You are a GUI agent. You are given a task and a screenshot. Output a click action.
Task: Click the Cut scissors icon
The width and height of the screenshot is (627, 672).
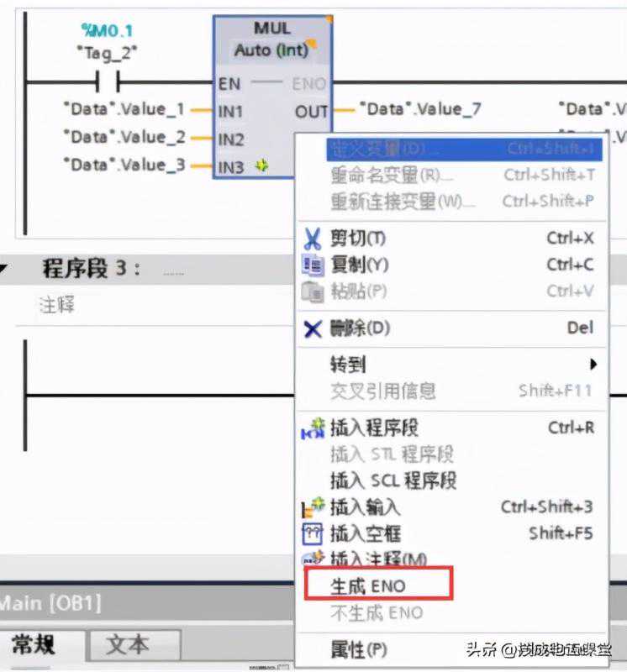click(x=313, y=239)
